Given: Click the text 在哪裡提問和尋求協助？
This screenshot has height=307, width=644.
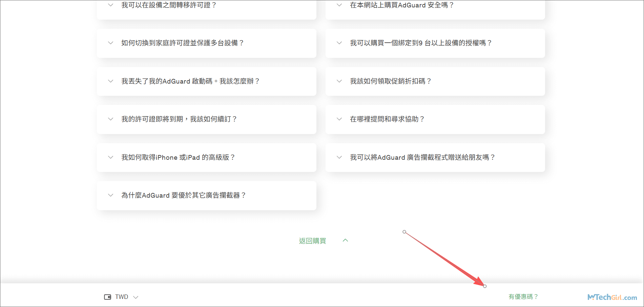Looking at the screenshot, I should pyautogui.click(x=387, y=119).
